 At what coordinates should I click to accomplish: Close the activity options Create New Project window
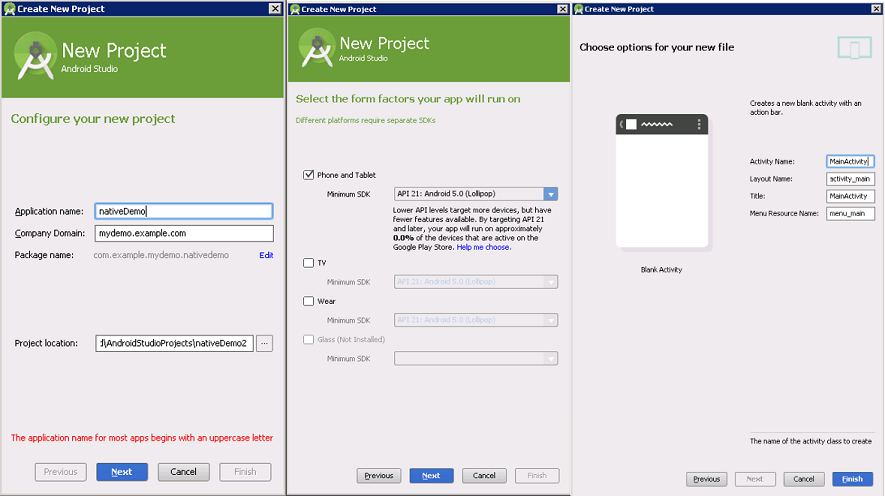[877, 9]
